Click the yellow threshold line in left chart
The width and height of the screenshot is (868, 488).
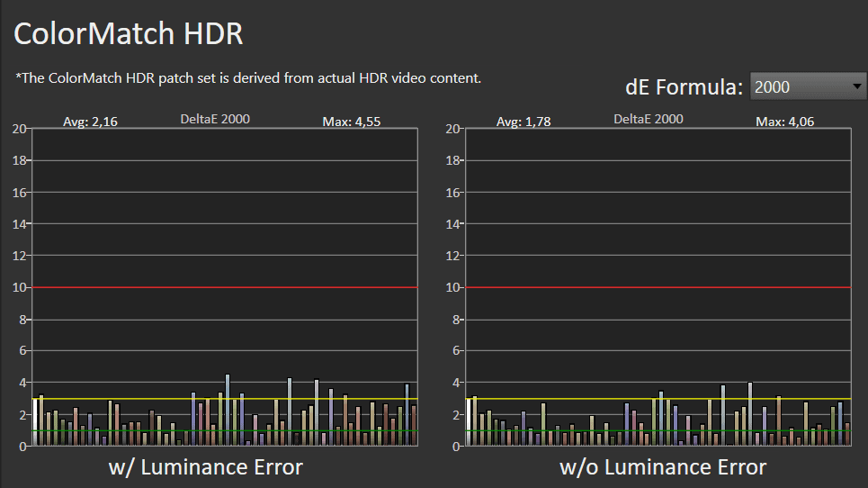click(x=225, y=398)
